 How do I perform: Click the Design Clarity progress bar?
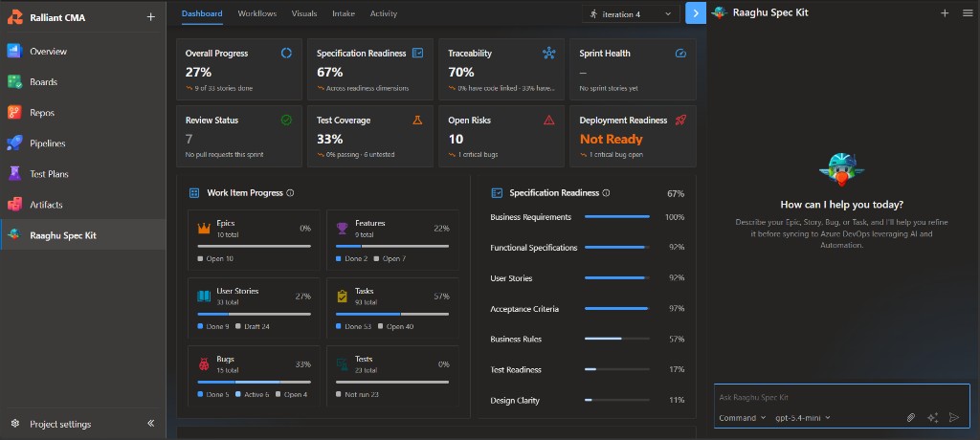[617, 400]
